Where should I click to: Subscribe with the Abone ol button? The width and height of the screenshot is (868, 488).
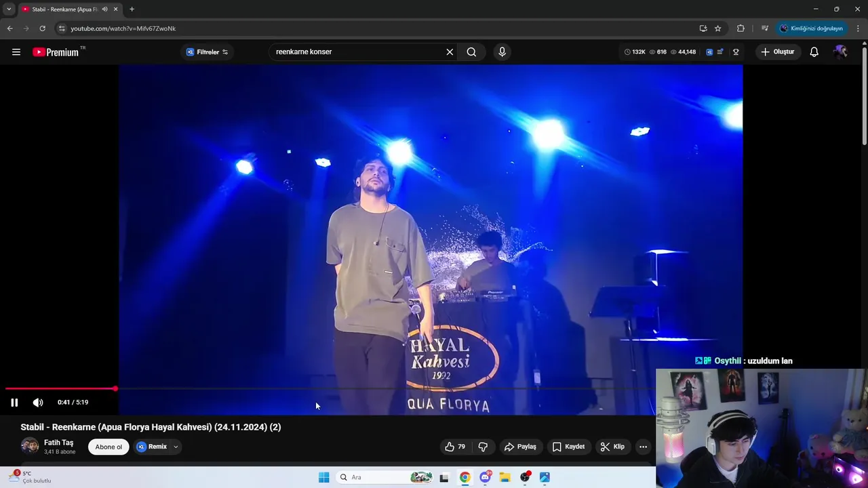click(108, 447)
